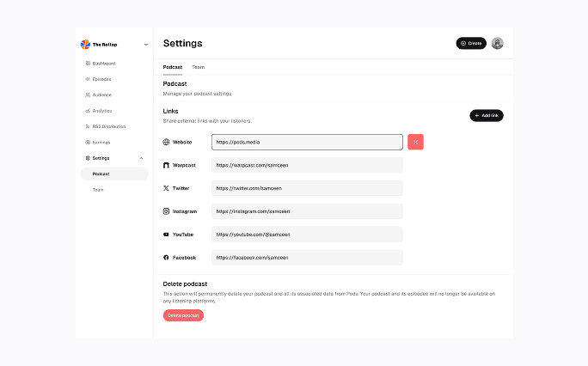The height and width of the screenshot is (366, 588).
Task: Click the Warpcast row label
Action: tap(184, 165)
